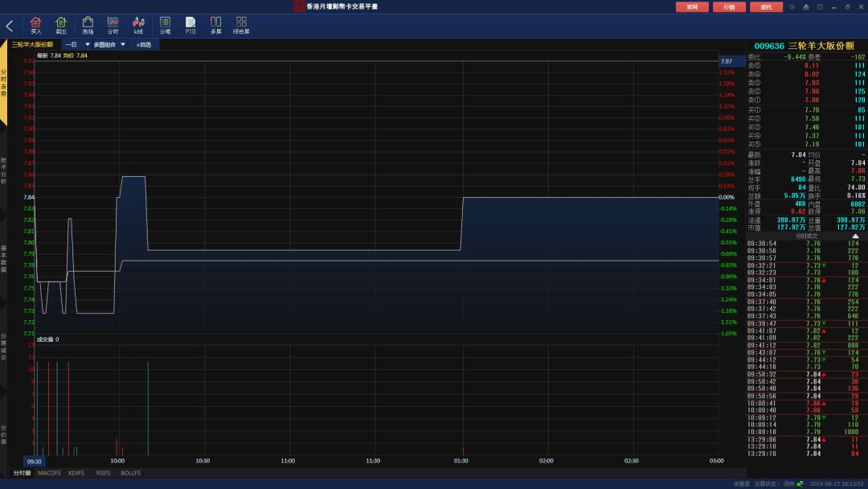
Task: Click the 09:30 time marker on axis
Action: (35, 462)
